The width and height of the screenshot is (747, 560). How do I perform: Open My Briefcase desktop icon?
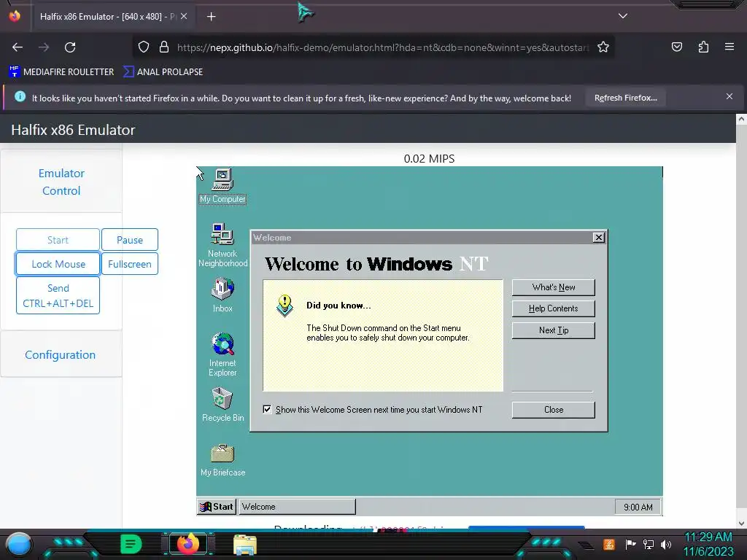[222, 459]
